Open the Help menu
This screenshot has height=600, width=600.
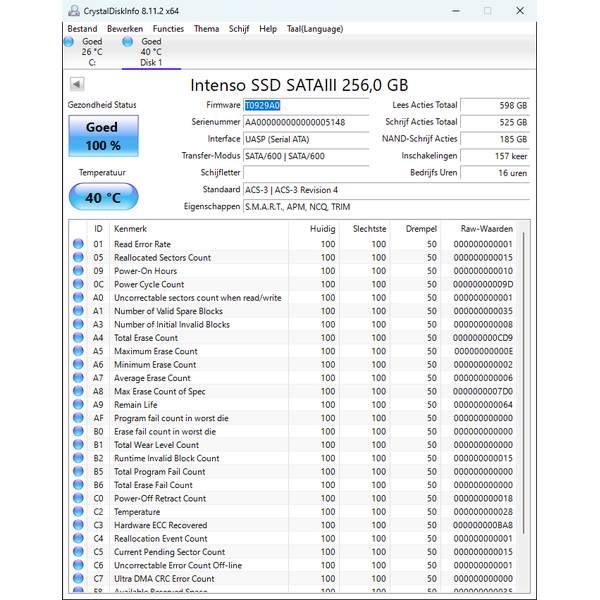click(x=268, y=29)
